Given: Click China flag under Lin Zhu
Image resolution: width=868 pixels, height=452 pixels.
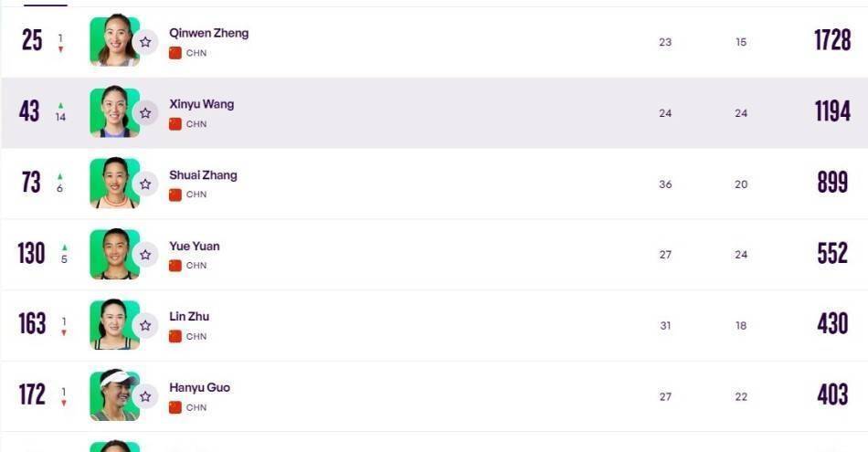Looking at the screenshot, I should [x=175, y=336].
